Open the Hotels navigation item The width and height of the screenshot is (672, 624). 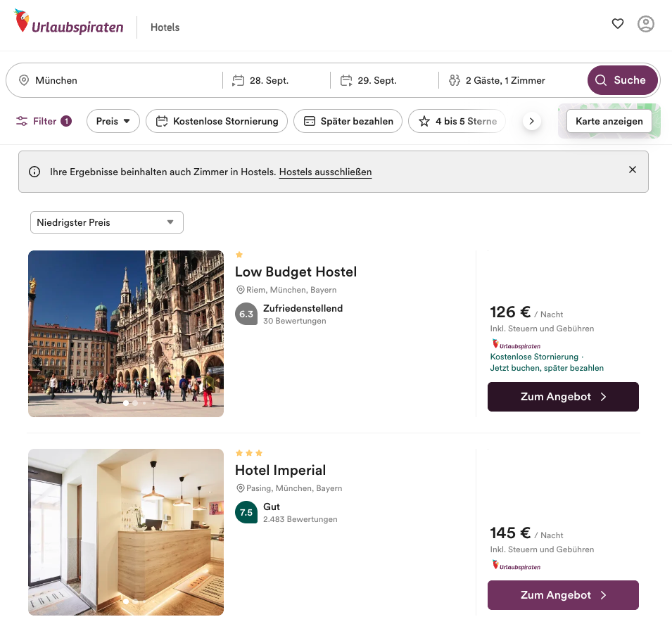[x=165, y=27]
